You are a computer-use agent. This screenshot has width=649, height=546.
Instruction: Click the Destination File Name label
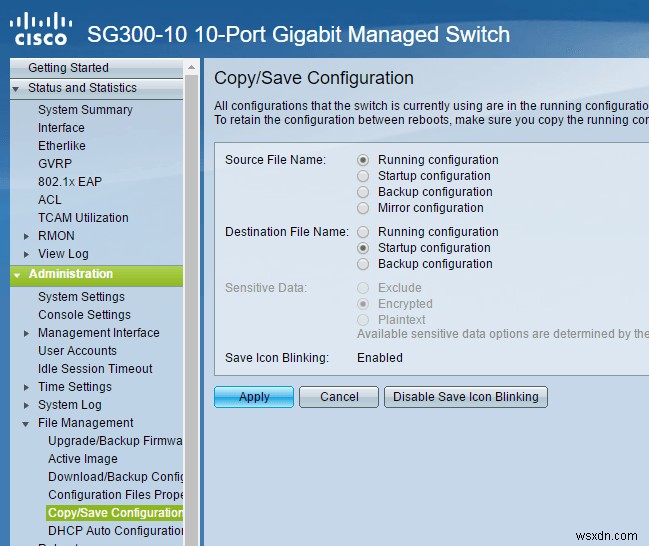(287, 232)
